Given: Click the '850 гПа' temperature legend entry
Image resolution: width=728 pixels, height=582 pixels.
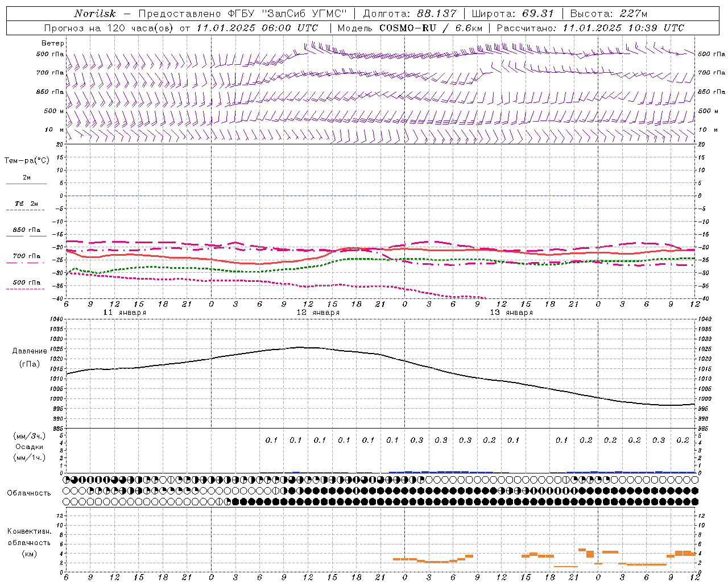Looking at the screenshot, I should point(27,230).
